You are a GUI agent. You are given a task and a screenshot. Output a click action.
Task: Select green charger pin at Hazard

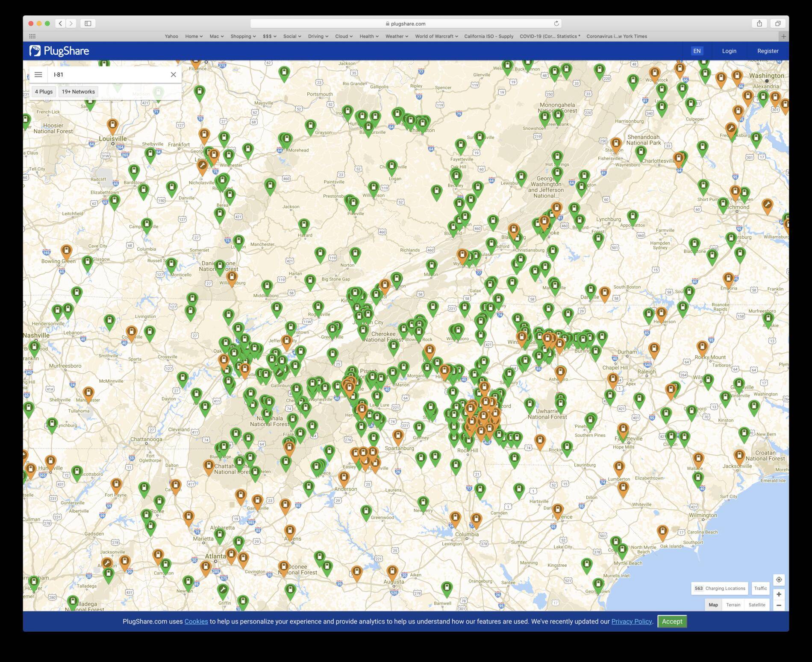tap(304, 225)
